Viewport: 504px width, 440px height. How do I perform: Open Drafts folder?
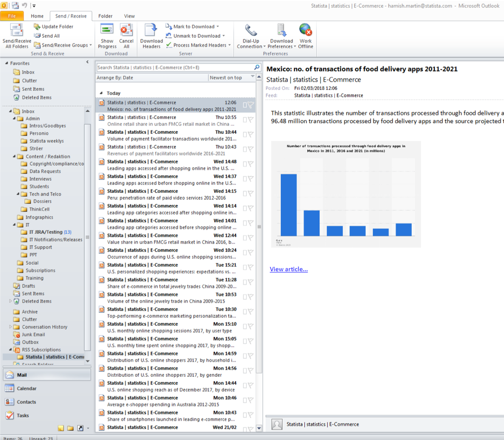[x=28, y=286]
